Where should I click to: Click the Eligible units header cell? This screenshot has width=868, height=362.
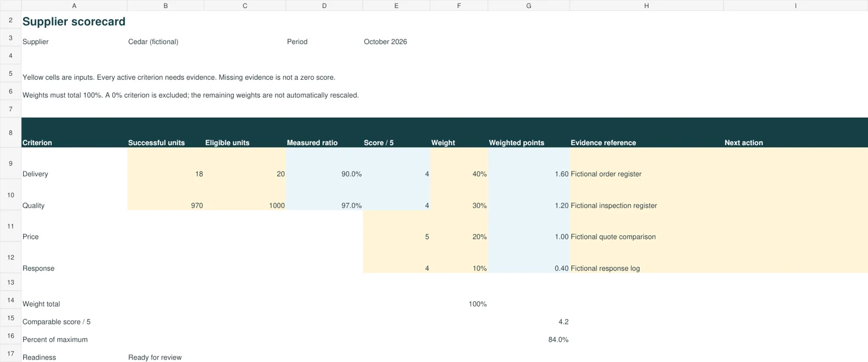(245, 132)
